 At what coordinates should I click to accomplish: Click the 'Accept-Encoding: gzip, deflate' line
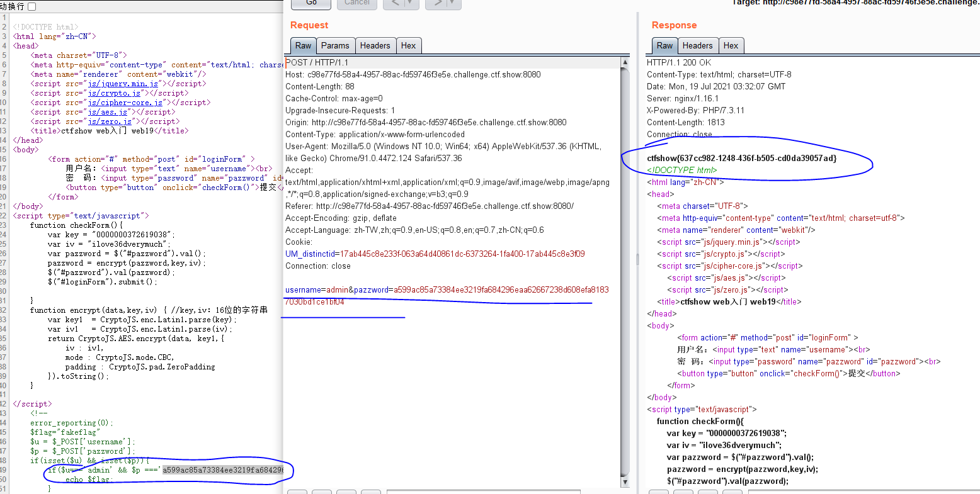point(341,218)
